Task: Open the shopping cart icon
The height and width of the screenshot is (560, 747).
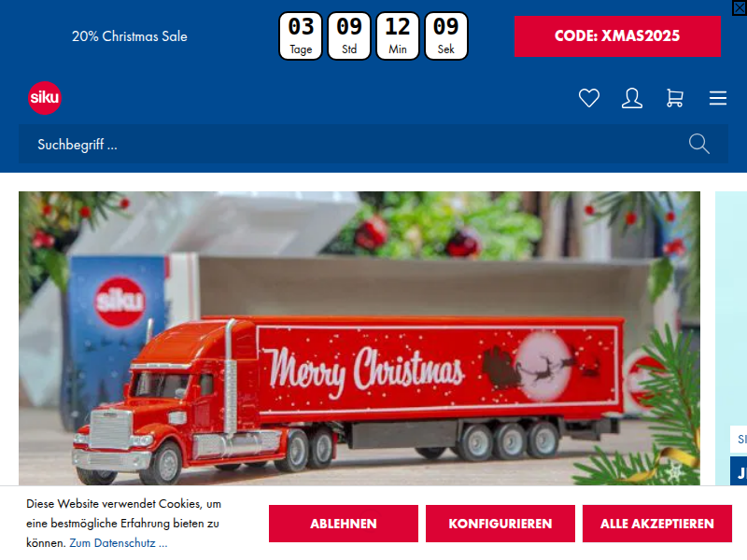Action: pos(674,98)
